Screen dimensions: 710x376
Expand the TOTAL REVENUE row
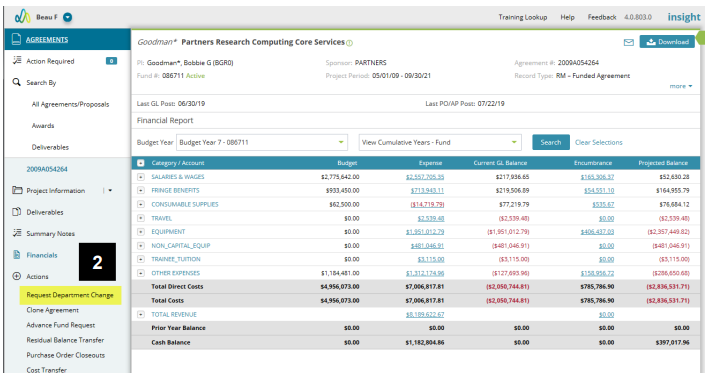[141, 314]
